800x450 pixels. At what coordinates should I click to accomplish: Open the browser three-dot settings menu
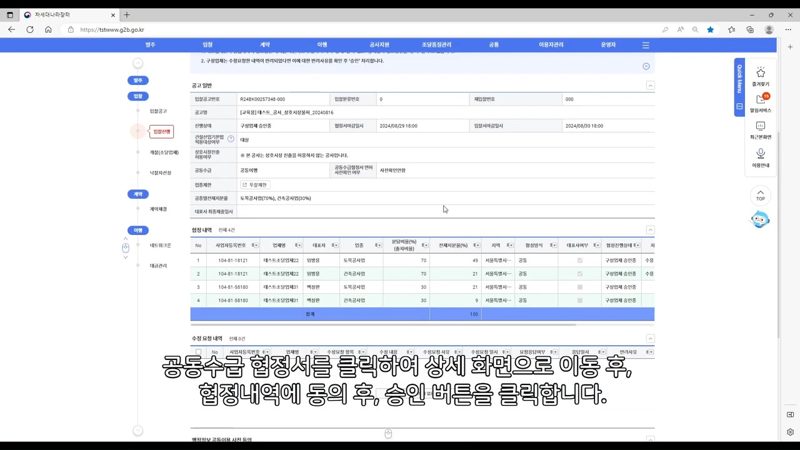point(788,30)
